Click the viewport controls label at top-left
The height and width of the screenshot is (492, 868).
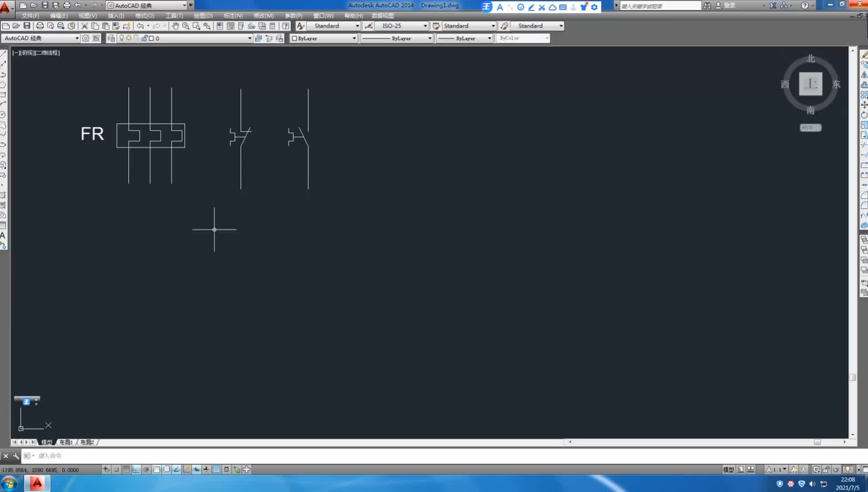(36, 53)
